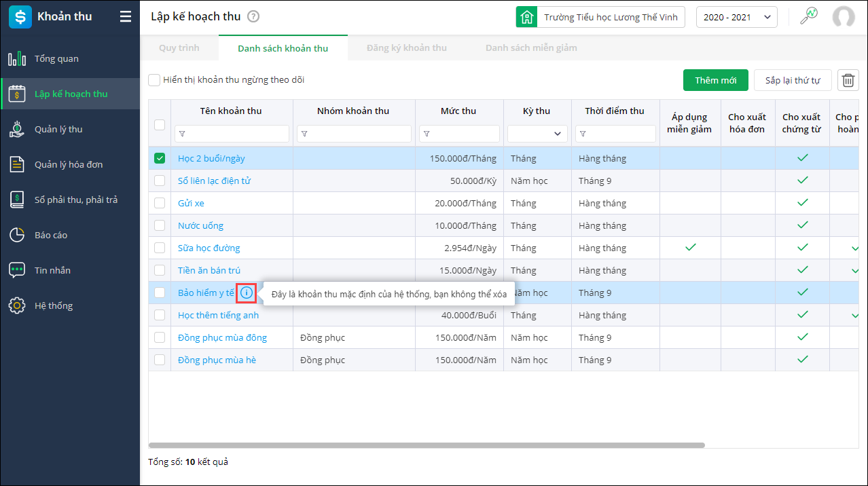Click Lập kế hoạch thu calendar icon
Image resolution: width=868 pixels, height=486 pixels.
coord(17,94)
